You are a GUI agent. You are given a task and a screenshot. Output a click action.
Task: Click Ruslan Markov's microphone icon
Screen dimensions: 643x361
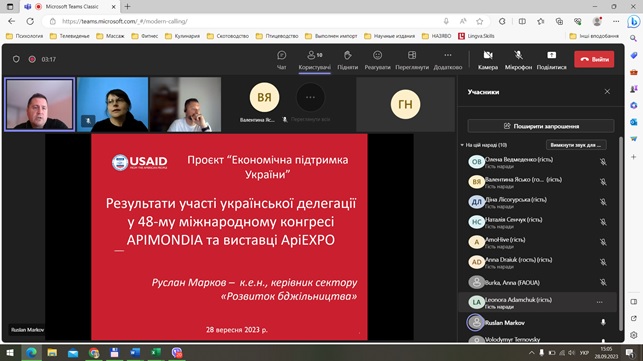pyautogui.click(x=603, y=322)
